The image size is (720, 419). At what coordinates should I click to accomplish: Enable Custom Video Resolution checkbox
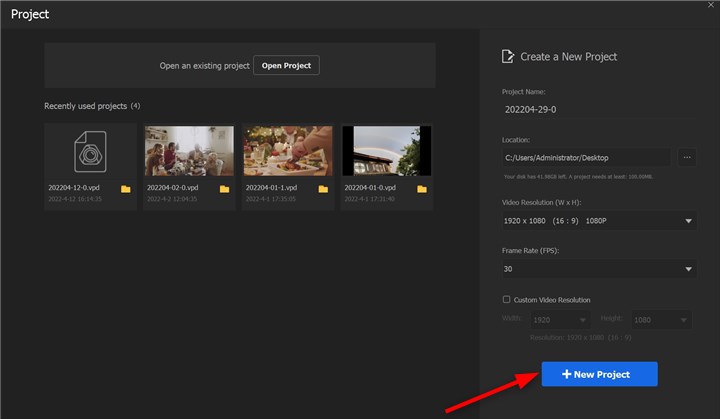point(506,300)
